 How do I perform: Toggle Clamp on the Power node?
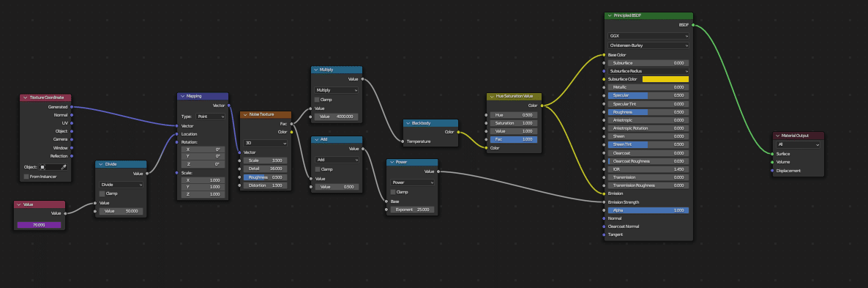(393, 191)
